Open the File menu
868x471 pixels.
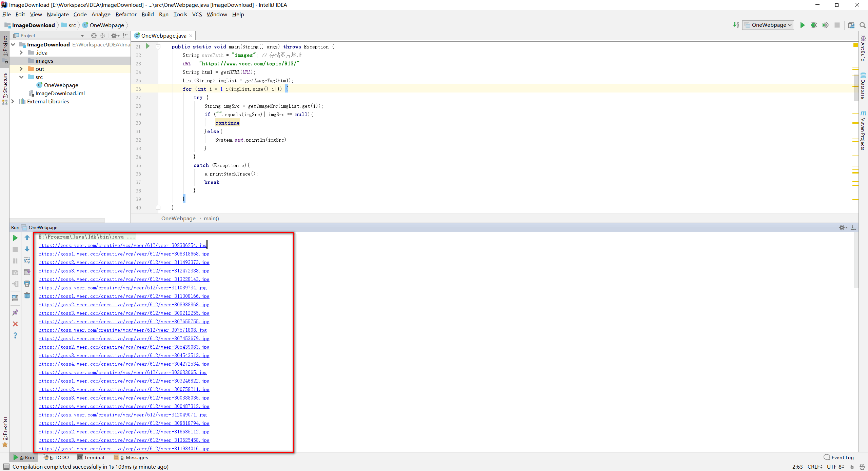(x=6, y=14)
